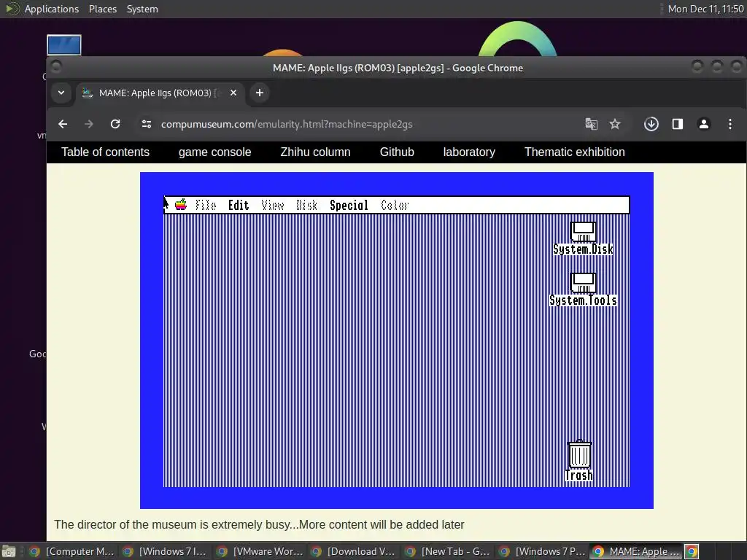Click the compumuseum.com URL address field

click(x=286, y=124)
